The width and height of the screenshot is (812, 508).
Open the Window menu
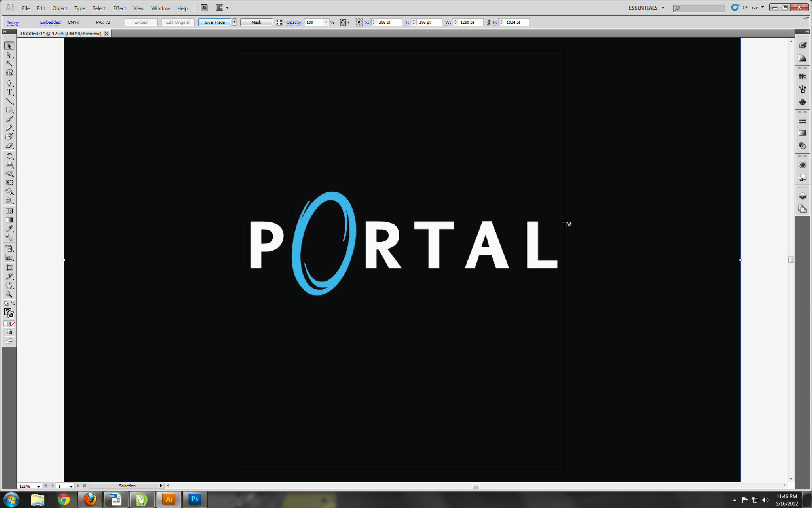[160, 8]
